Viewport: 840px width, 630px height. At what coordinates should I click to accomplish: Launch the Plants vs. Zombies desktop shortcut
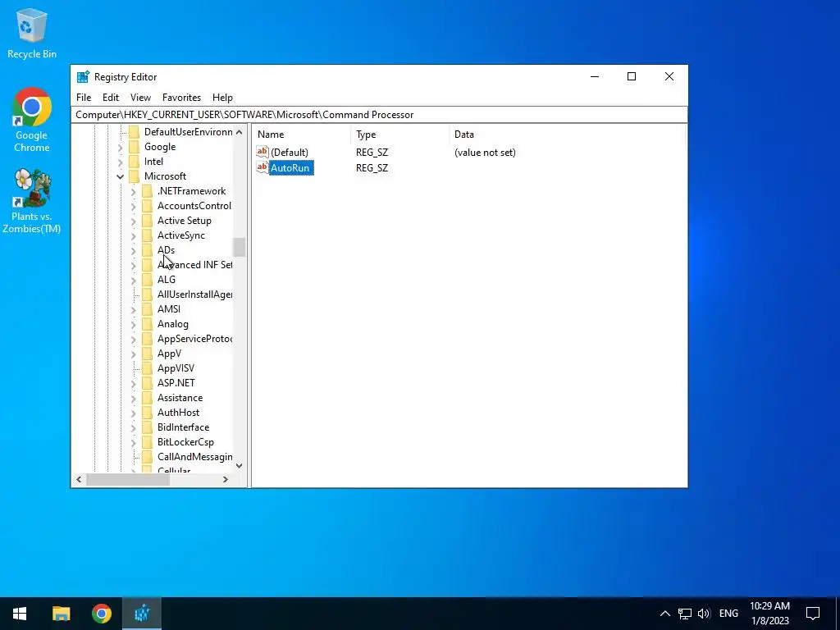32,201
